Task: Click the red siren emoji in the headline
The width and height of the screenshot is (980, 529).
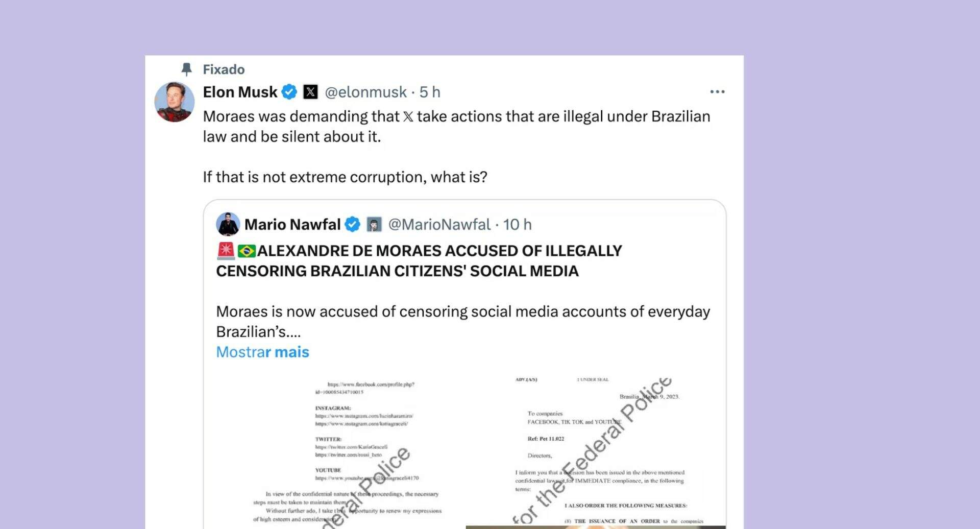Action: (x=226, y=251)
